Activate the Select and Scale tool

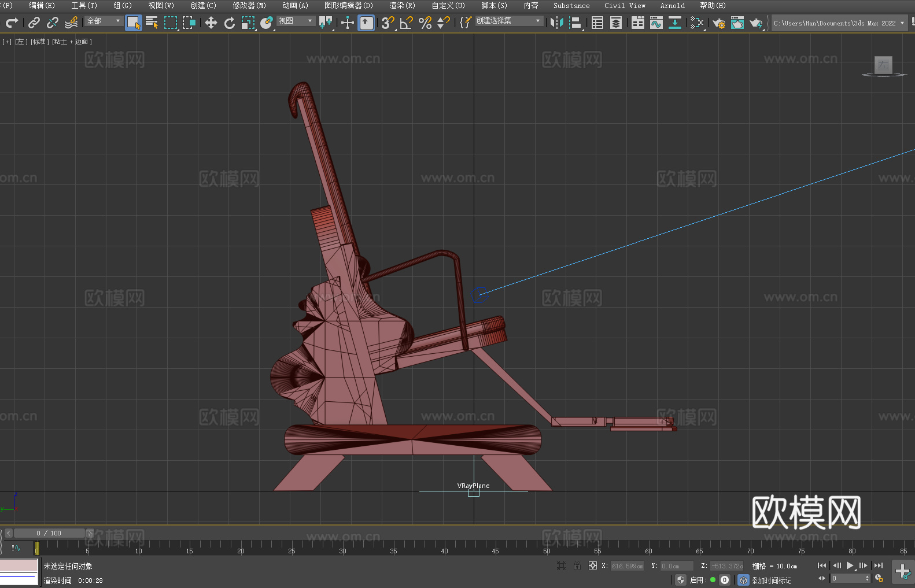(x=248, y=23)
